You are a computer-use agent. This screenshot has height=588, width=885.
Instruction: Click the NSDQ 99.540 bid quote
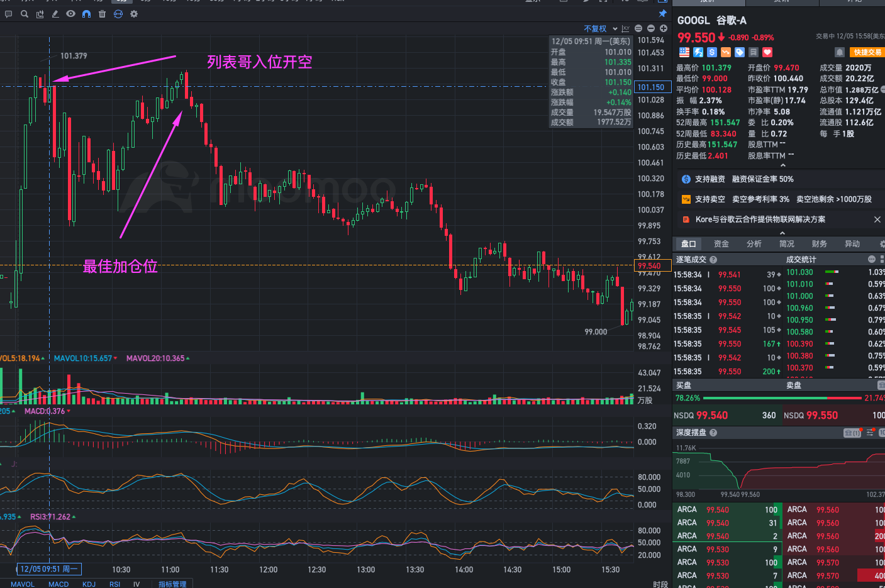pos(726,416)
